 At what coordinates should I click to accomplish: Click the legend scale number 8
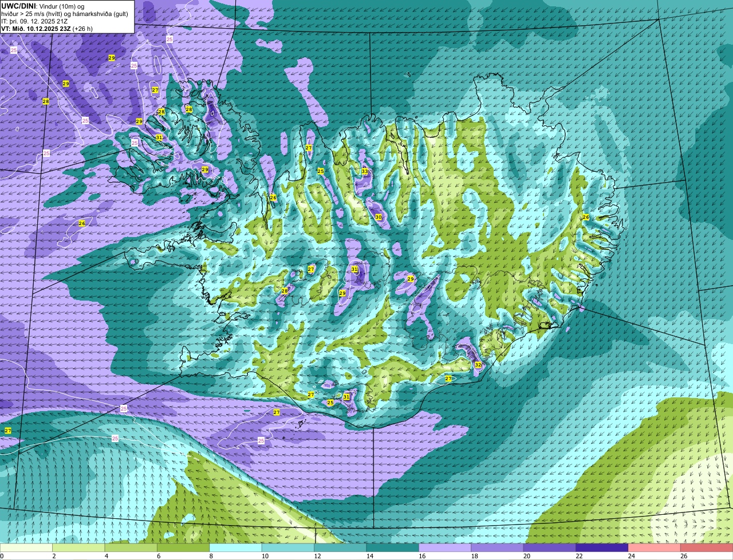[x=210, y=556]
